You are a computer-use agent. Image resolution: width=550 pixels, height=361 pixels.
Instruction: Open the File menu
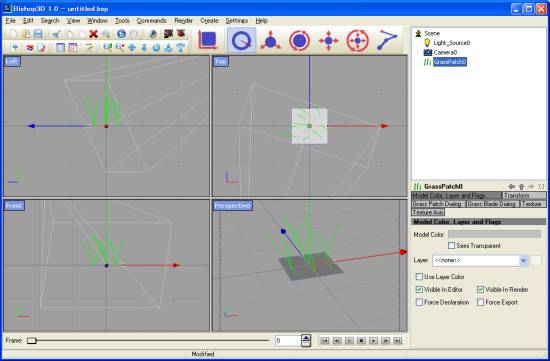click(11, 21)
